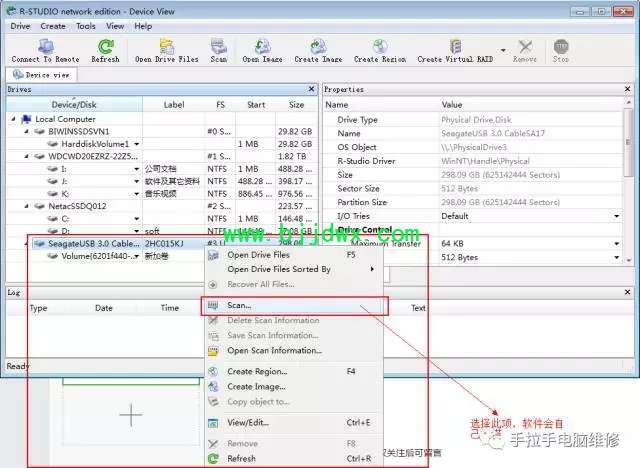Collapse the WDCWD20EZRZ drive node
The image size is (640, 468).
click(x=27, y=156)
